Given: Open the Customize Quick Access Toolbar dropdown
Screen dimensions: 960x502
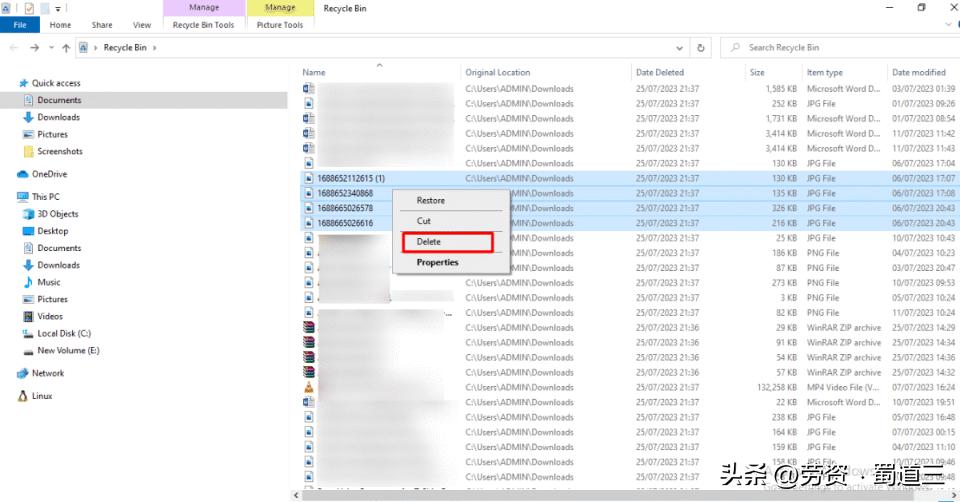Looking at the screenshot, I should coord(58,9).
